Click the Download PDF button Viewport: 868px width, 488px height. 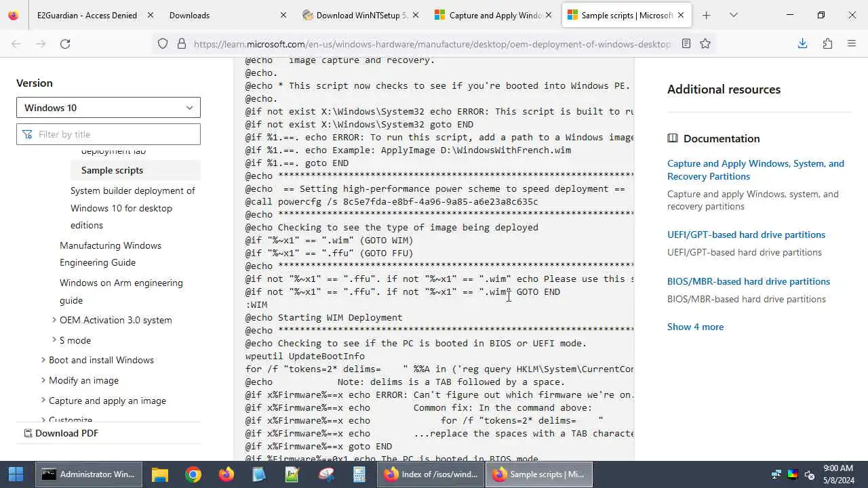[x=61, y=433]
